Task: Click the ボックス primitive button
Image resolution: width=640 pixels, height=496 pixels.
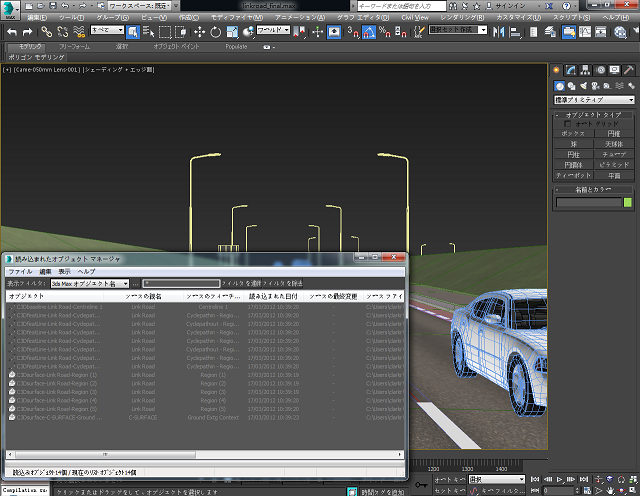Action: [573, 133]
